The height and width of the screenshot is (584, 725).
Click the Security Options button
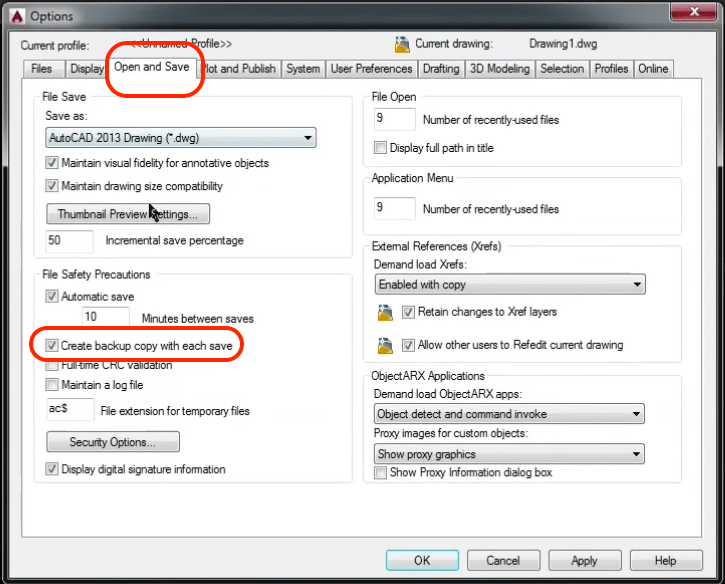click(x=113, y=442)
